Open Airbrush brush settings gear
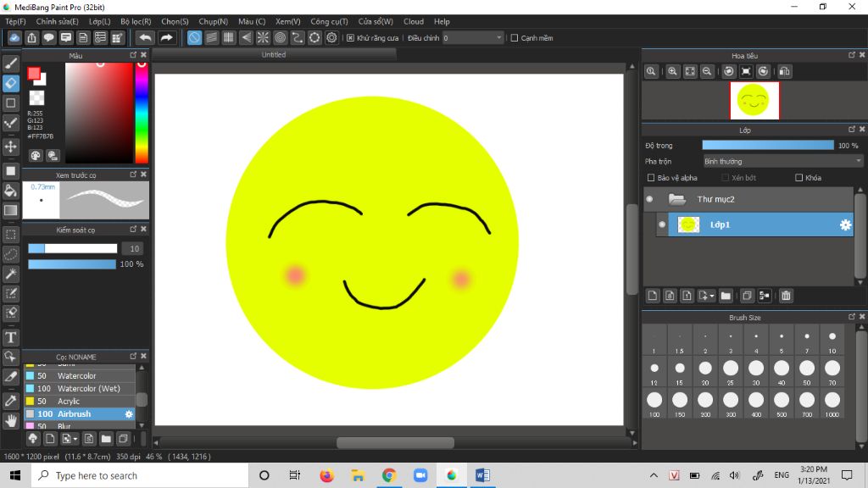 click(129, 413)
